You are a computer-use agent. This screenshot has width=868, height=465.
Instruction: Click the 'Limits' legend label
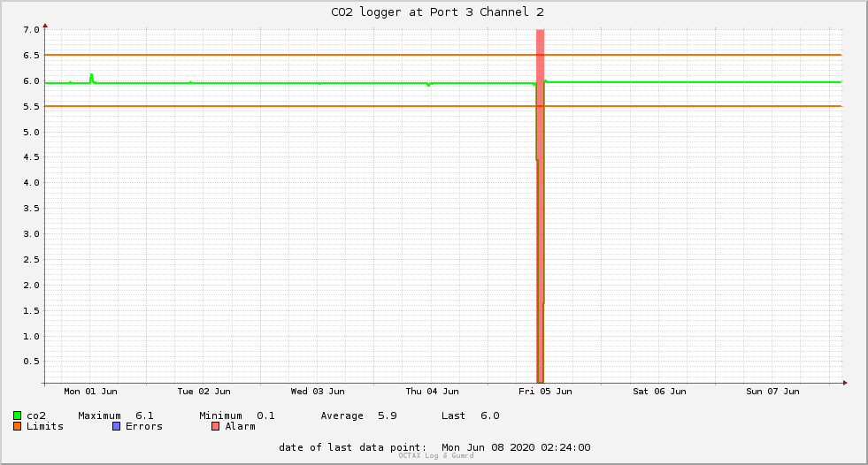tap(45, 426)
